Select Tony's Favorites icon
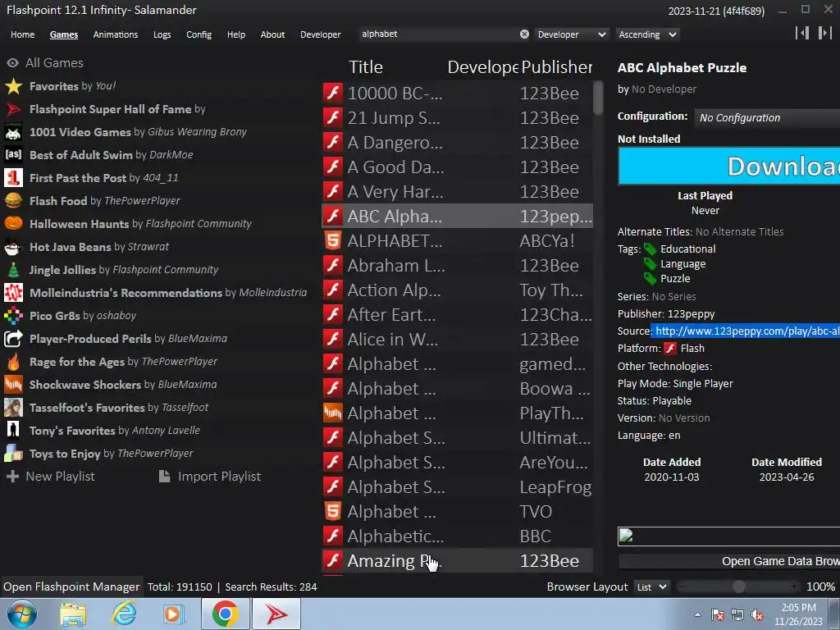The height and width of the screenshot is (630, 840). pos(13,431)
